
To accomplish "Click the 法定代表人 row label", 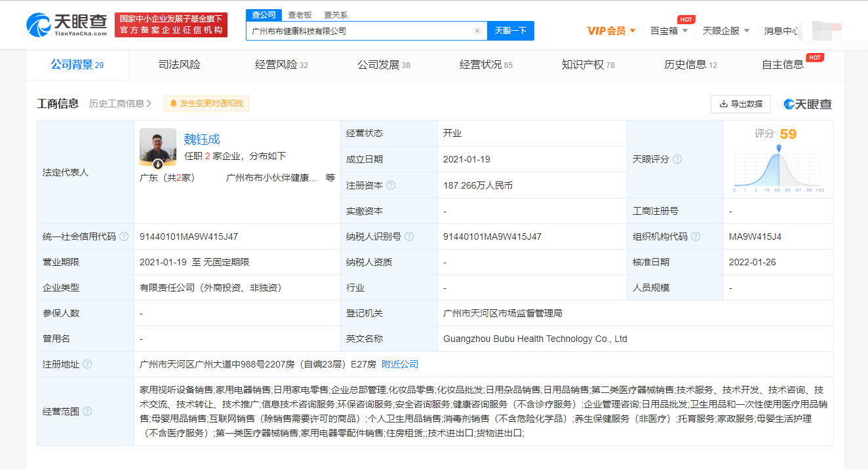I will [x=65, y=172].
